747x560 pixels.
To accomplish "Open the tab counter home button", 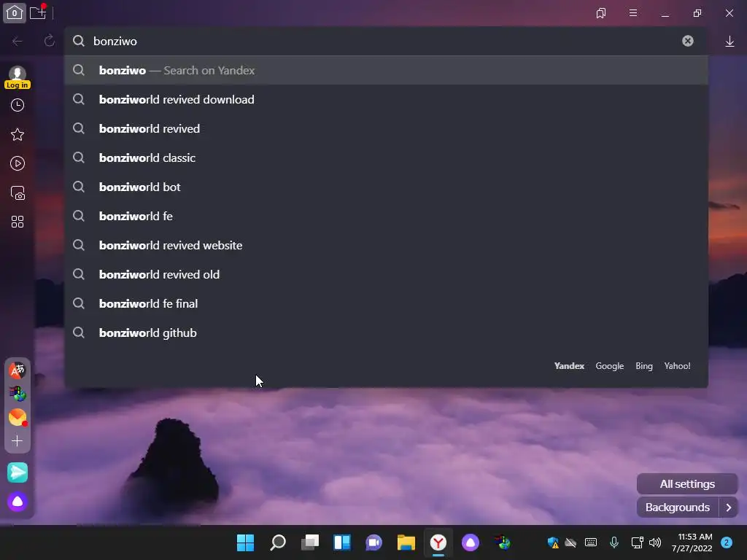I will click(15, 13).
